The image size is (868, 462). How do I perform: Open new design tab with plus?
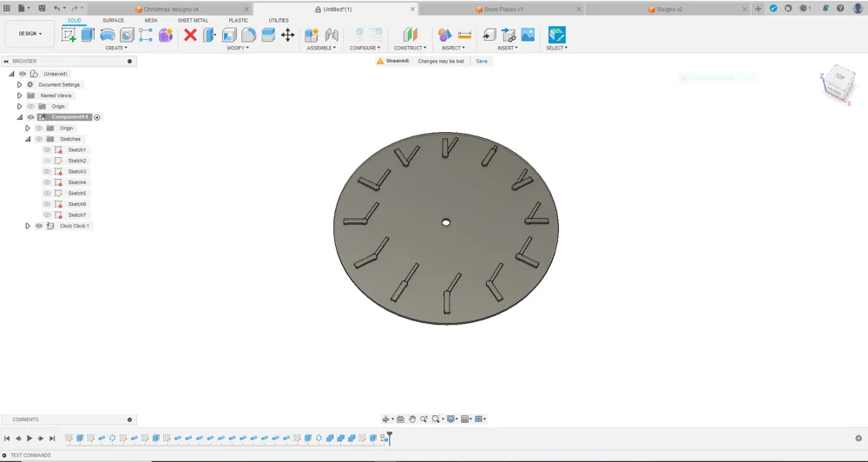pyautogui.click(x=759, y=9)
